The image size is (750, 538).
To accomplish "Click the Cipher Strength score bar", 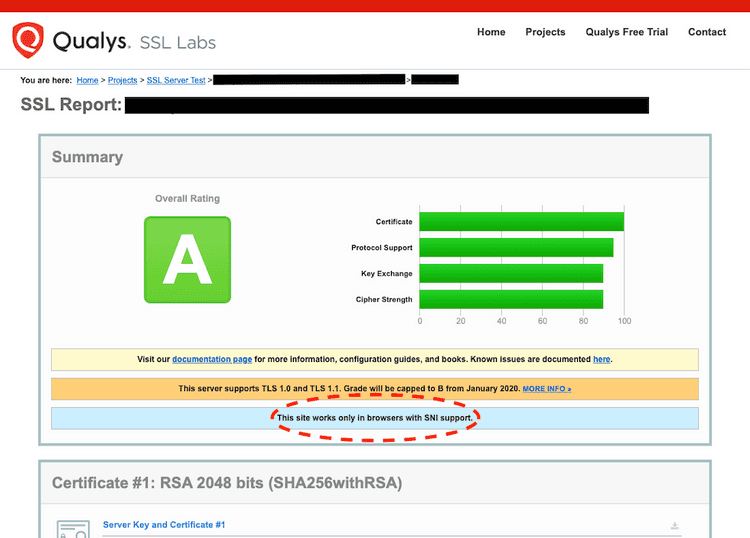I will [511, 299].
